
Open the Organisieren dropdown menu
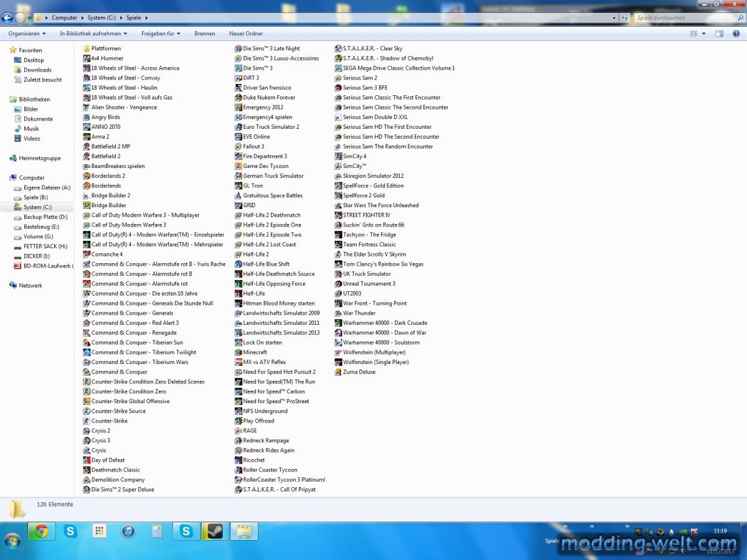(x=27, y=34)
